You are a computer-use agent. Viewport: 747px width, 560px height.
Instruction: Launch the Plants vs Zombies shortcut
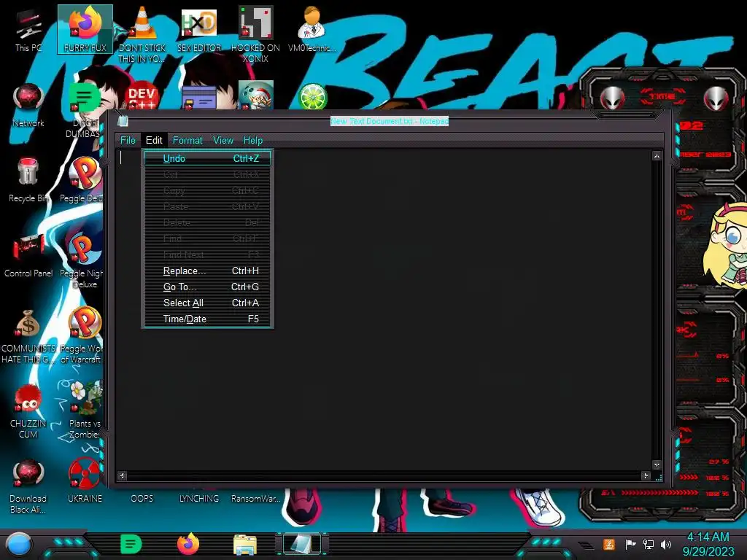85,411
